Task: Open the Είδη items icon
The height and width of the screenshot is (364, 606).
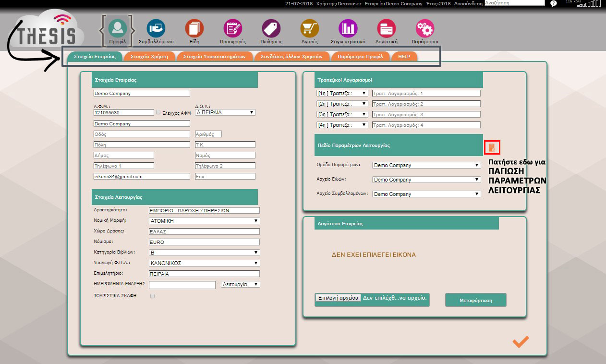Action: (194, 29)
